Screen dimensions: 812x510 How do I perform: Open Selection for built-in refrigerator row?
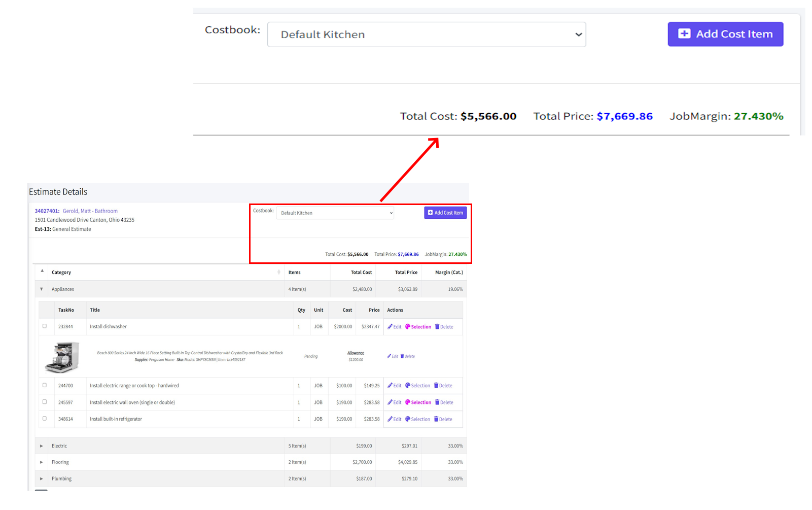417,419
